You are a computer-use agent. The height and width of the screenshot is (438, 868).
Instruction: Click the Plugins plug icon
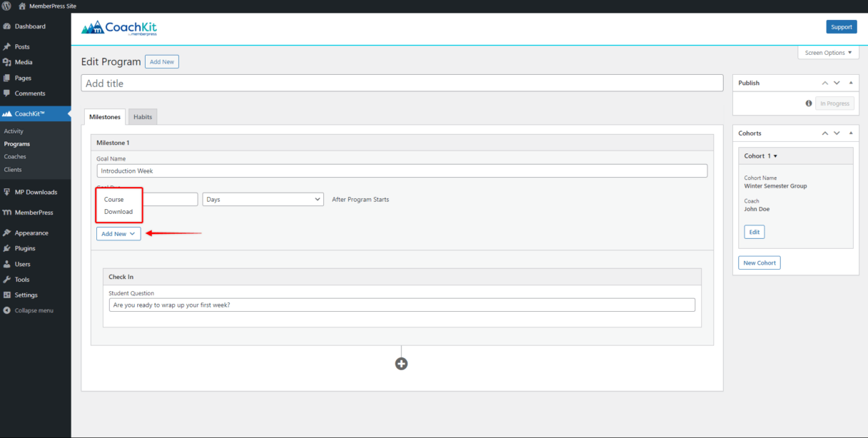7,248
